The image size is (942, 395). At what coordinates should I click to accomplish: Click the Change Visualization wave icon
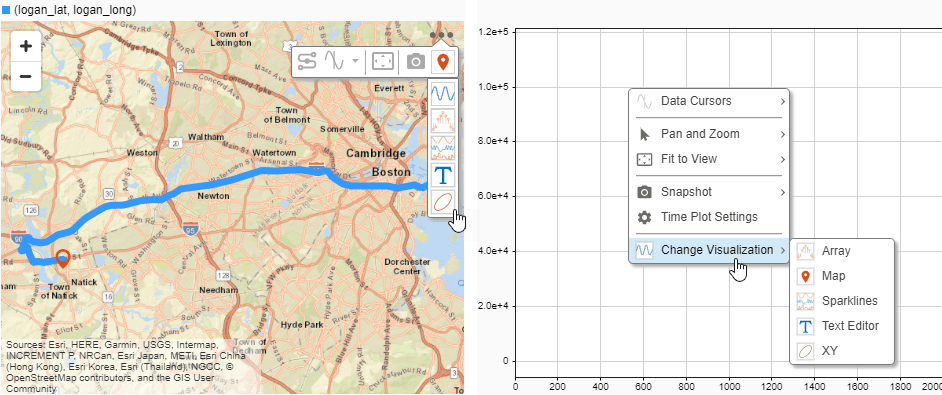(x=645, y=250)
